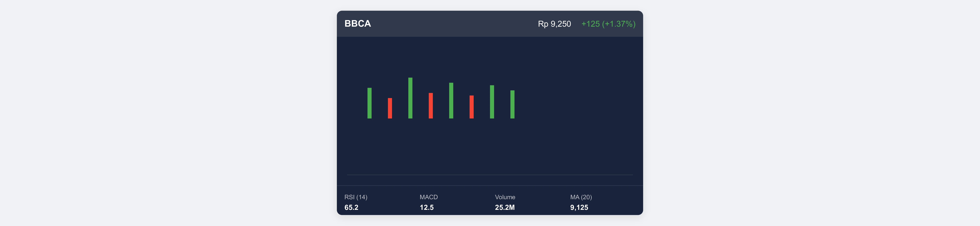Click the RSI (14) label
This screenshot has width=980, height=226.
[356, 197]
